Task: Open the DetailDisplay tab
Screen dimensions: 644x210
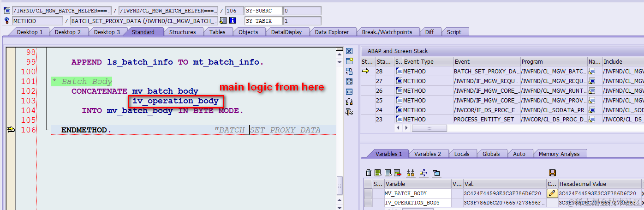Action: pos(286,32)
